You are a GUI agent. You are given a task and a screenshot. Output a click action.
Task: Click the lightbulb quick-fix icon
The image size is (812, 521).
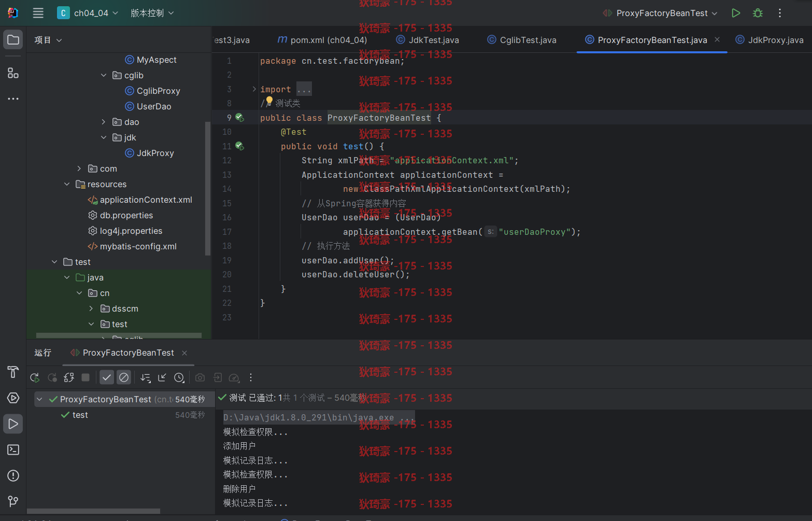tap(269, 101)
